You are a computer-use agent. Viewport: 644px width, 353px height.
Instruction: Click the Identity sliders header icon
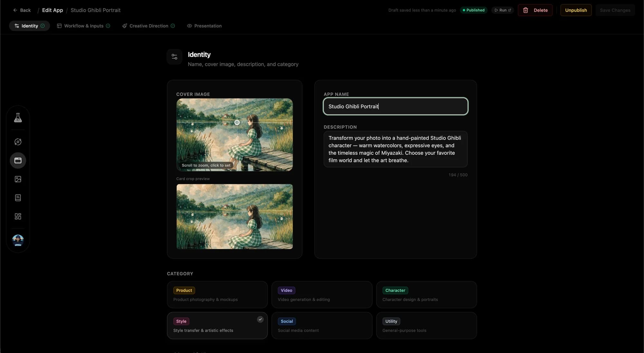(x=175, y=57)
